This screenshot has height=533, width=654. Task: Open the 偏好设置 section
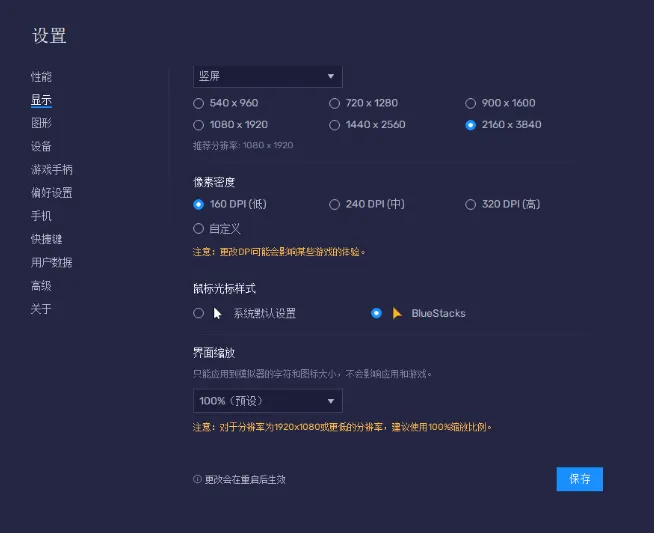pos(52,193)
